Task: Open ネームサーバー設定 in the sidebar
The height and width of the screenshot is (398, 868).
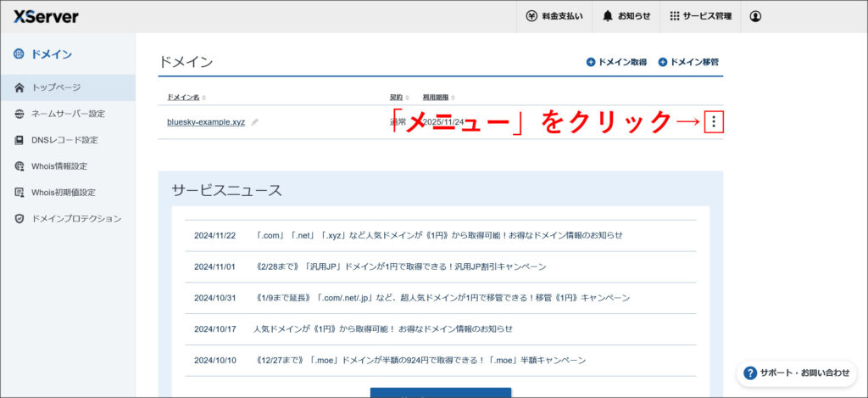Action: coord(68,114)
